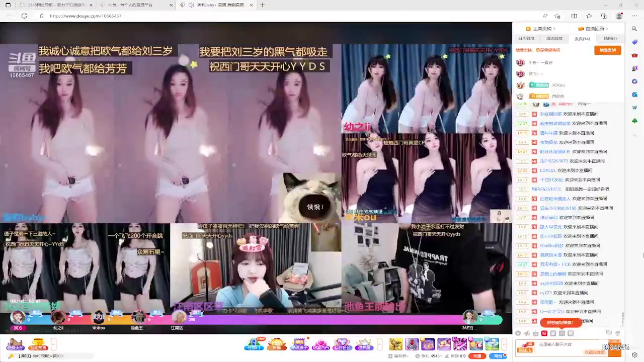Click chat user cy723
The height and width of the screenshot is (362, 644).
click(x=545, y=293)
